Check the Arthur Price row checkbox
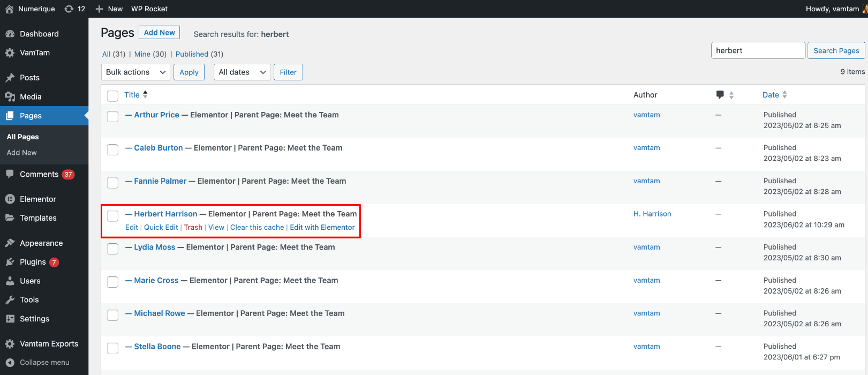This screenshot has width=868, height=375. [x=112, y=116]
